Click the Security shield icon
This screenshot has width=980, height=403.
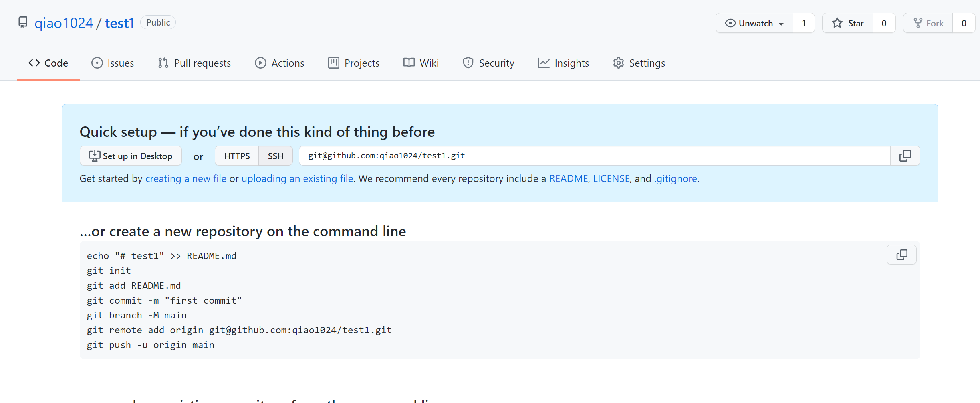(468, 63)
